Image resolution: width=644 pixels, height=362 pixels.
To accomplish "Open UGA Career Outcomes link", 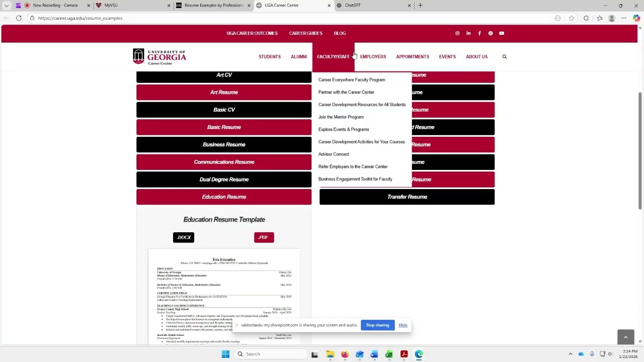I will 252,34.
